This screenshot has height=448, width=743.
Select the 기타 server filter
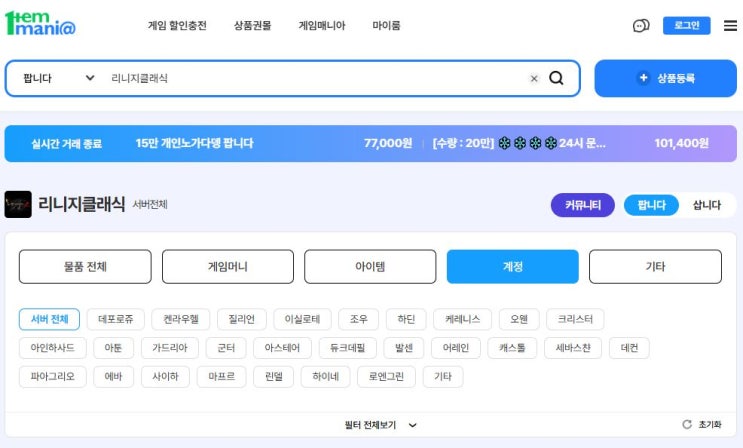point(443,376)
